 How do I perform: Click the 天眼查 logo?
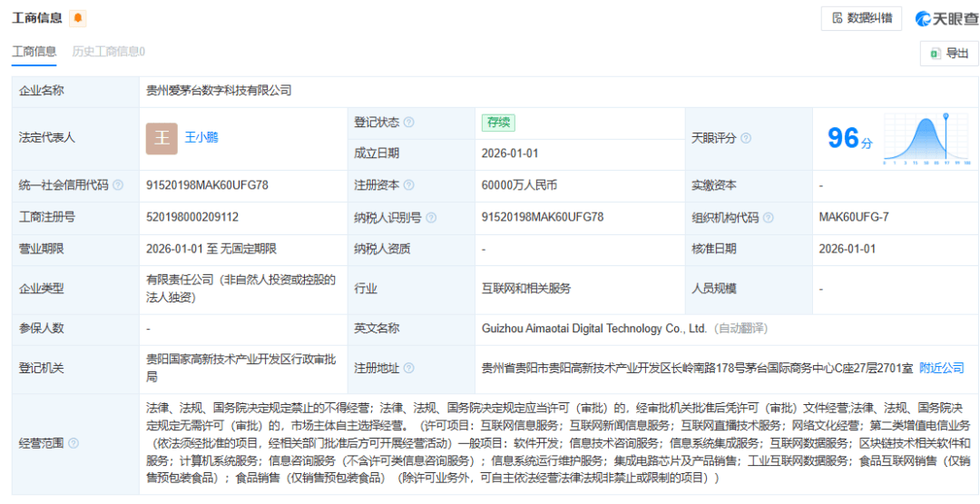coord(946,19)
